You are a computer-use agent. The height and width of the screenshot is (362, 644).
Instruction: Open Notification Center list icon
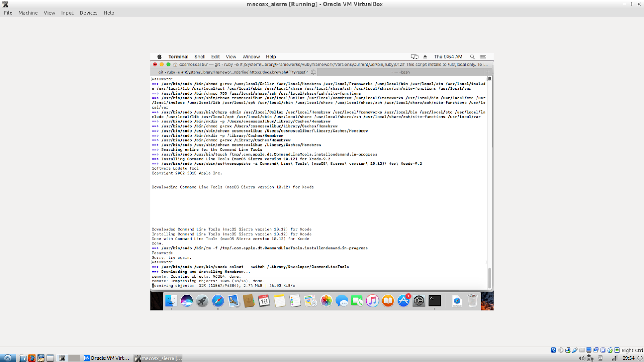click(483, 57)
